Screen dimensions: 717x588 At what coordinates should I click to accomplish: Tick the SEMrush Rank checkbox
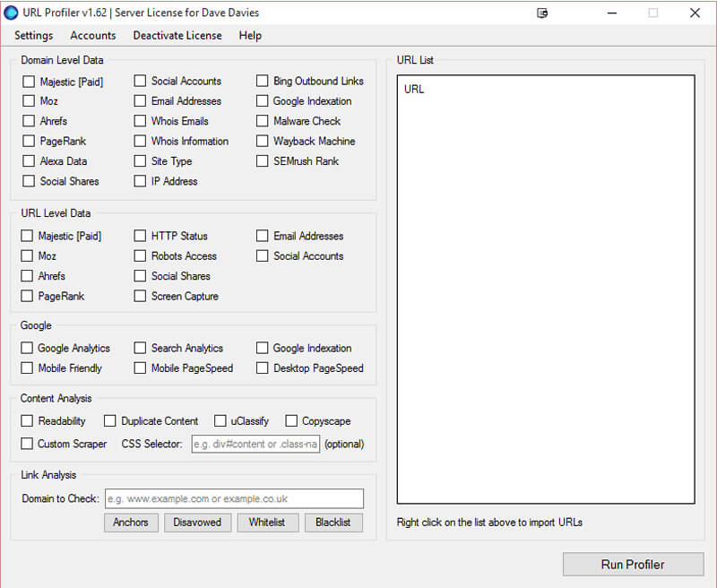pyautogui.click(x=262, y=161)
